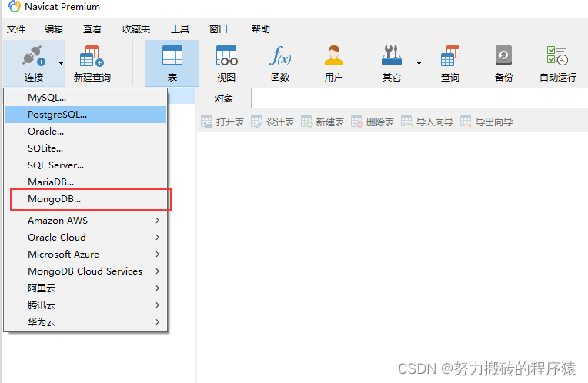This screenshot has width=588, height=383.
Task: Expand the MongoDB Cloud Services submenu
Action: (85, 271)
